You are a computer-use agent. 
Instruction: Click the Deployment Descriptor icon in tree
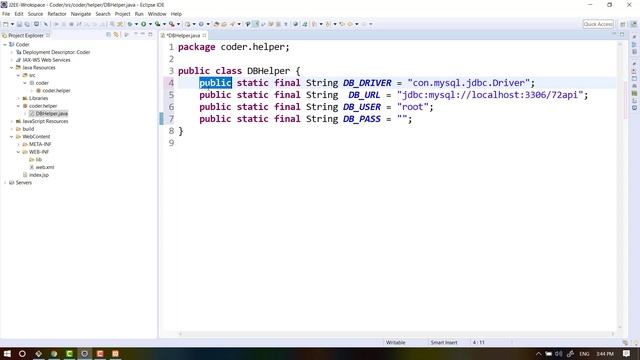[18, 52]
